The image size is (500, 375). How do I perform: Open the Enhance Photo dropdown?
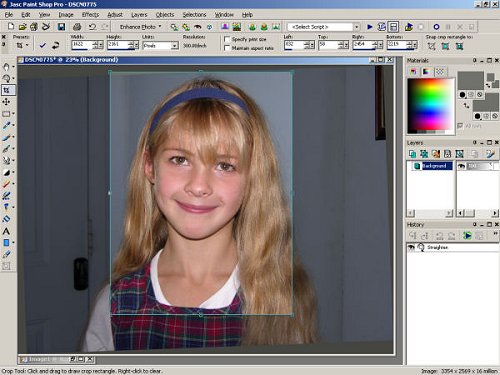coord(140,27)
